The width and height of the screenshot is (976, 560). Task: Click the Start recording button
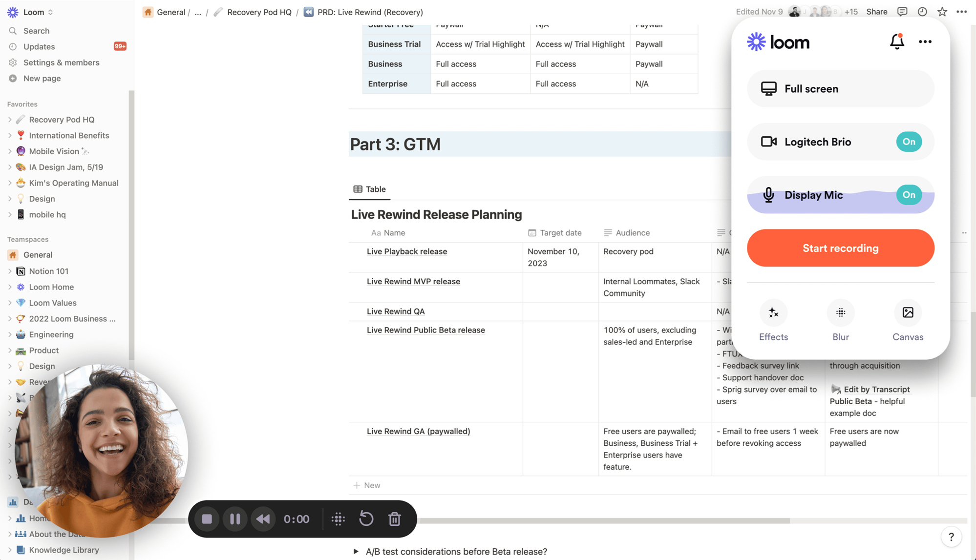tap(840, 248)
